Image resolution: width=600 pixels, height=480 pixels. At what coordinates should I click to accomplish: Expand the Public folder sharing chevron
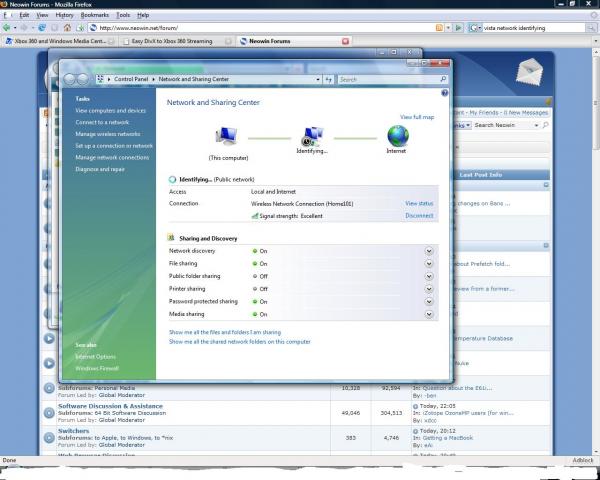point(429,276)
